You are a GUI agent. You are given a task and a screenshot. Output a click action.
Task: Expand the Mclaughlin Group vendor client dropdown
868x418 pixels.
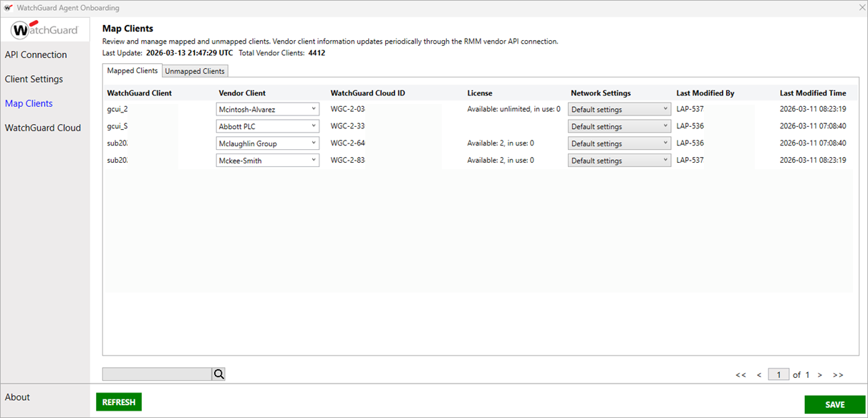pyautogui.click(x=268, y=143)
